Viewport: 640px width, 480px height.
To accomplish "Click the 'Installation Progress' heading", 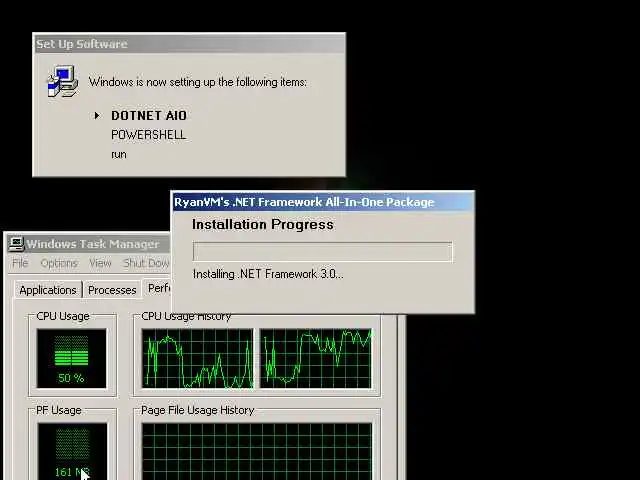I will point(263,224).
